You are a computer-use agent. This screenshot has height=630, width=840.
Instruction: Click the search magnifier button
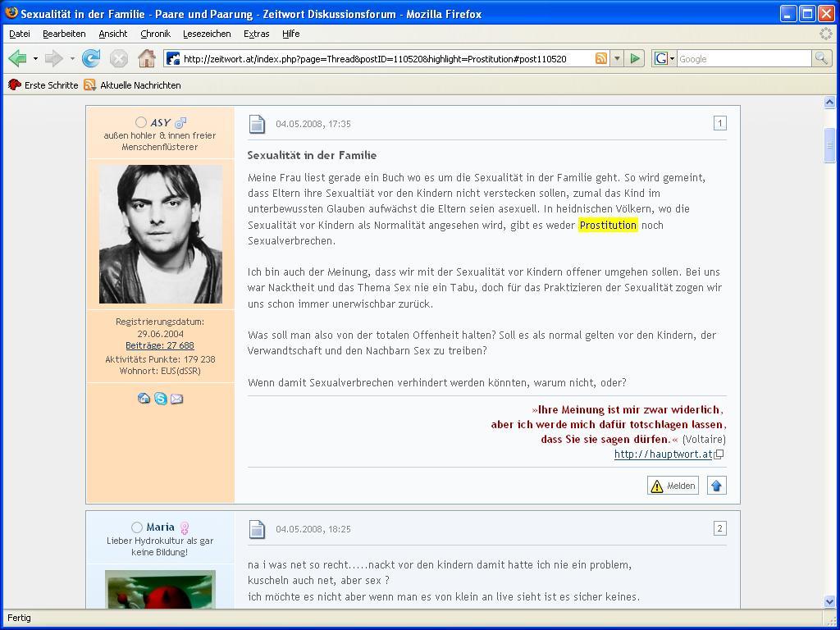[x=820, y=58]
